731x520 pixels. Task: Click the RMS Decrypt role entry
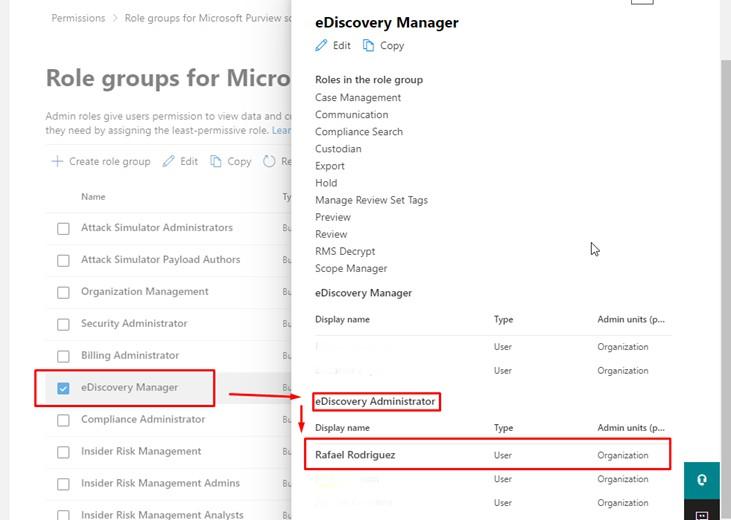[x=345, y=251]
